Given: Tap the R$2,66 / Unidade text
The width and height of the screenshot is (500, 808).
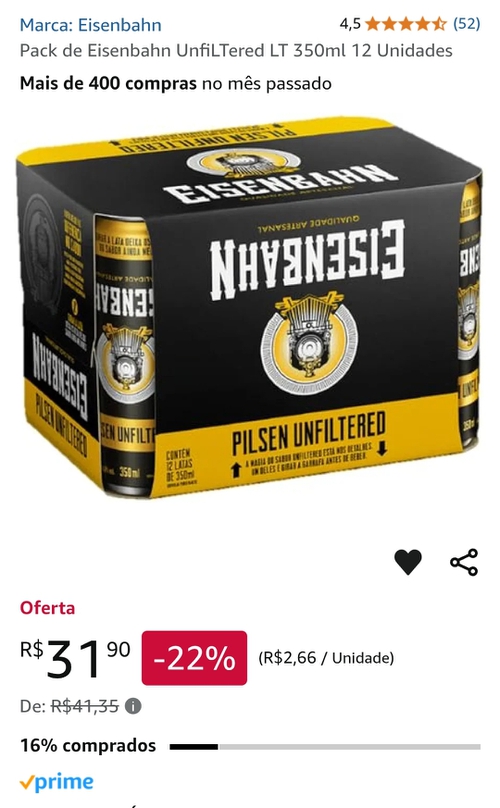Looking at the screenshot, I should pos(326,658).
